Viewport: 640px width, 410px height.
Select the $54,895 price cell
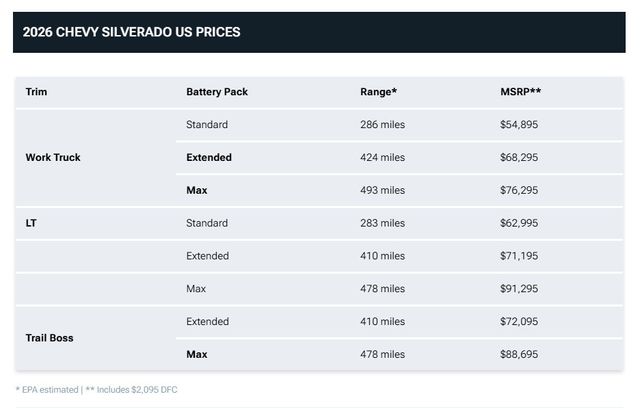point(520,125)
